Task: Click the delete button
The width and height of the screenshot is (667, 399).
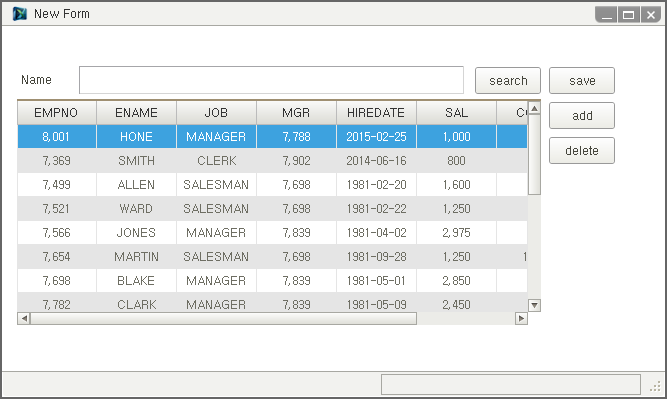Action: (582, 150)
